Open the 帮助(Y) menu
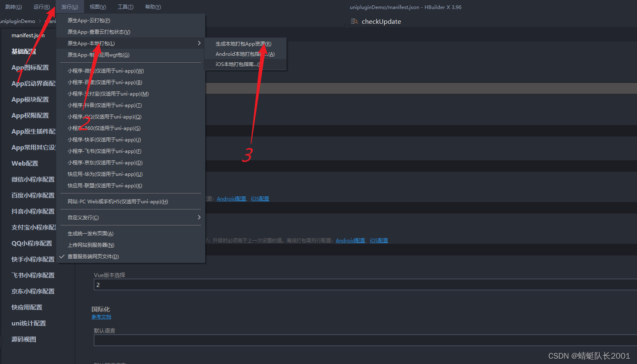Viewport: 637px width, 364px height. click(x=153, y=7)
